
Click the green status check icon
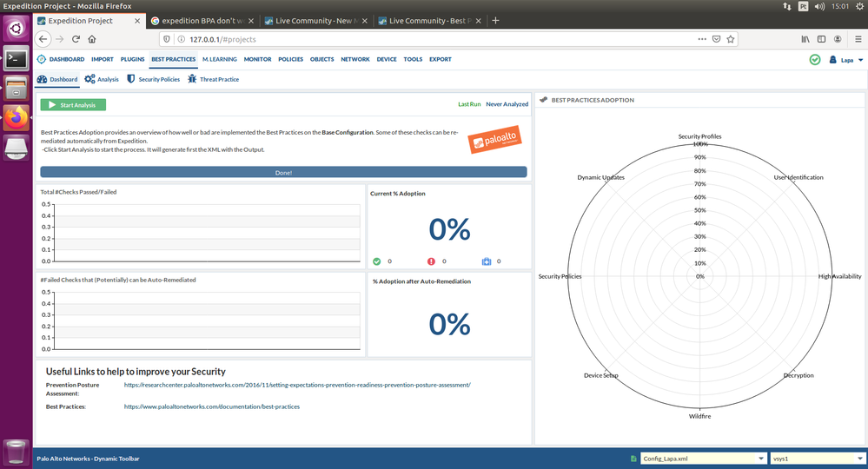point(815,60)
